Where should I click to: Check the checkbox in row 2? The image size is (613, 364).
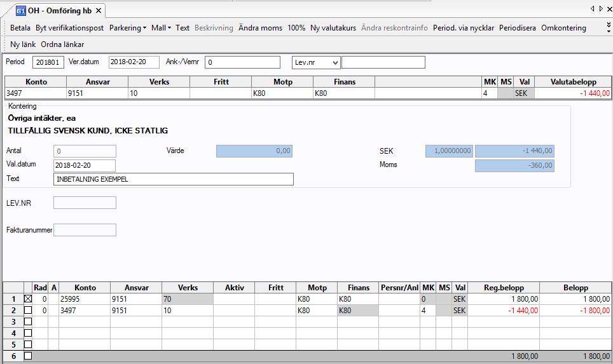28,310
